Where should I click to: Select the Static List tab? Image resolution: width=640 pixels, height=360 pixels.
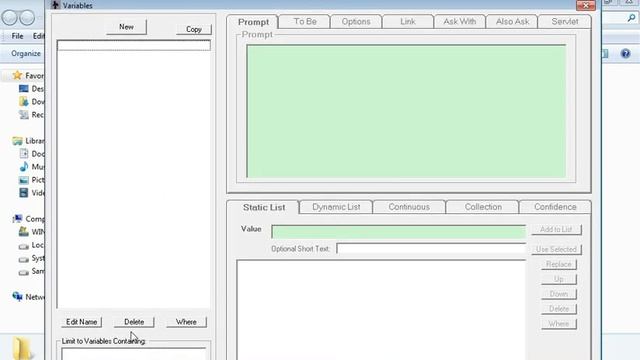point(264,207)
